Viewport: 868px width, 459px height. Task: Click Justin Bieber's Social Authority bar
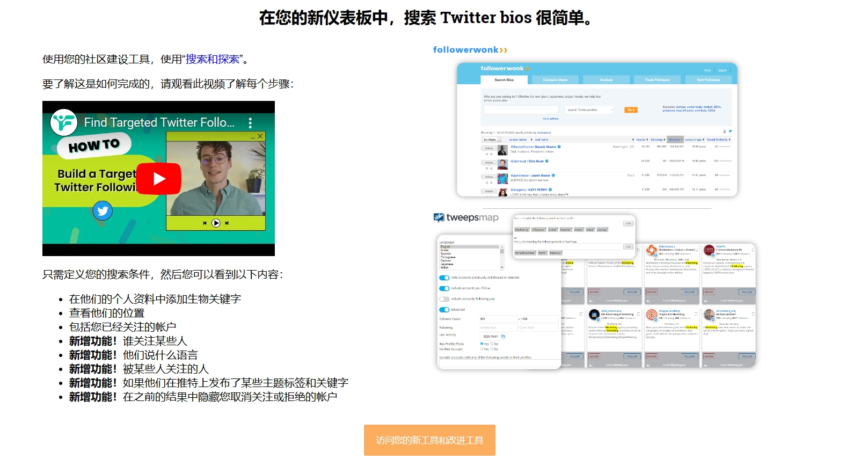725,175
